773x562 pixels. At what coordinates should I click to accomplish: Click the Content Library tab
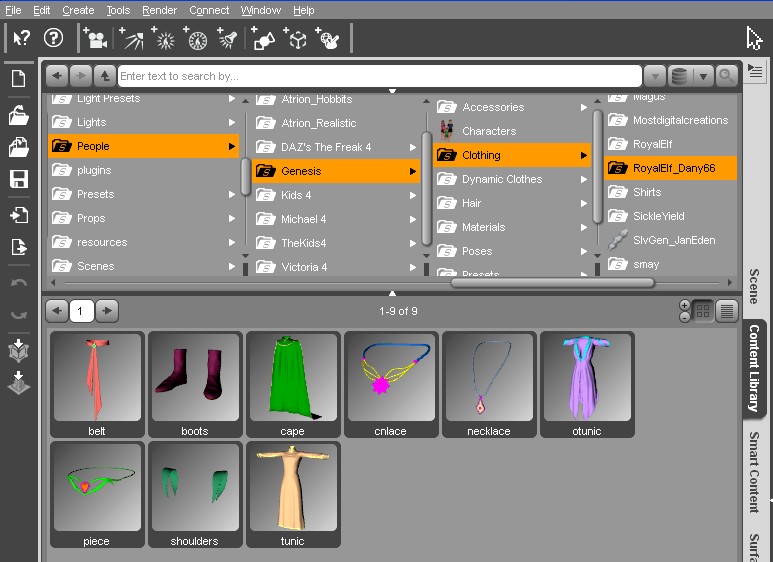coord(754,368)
